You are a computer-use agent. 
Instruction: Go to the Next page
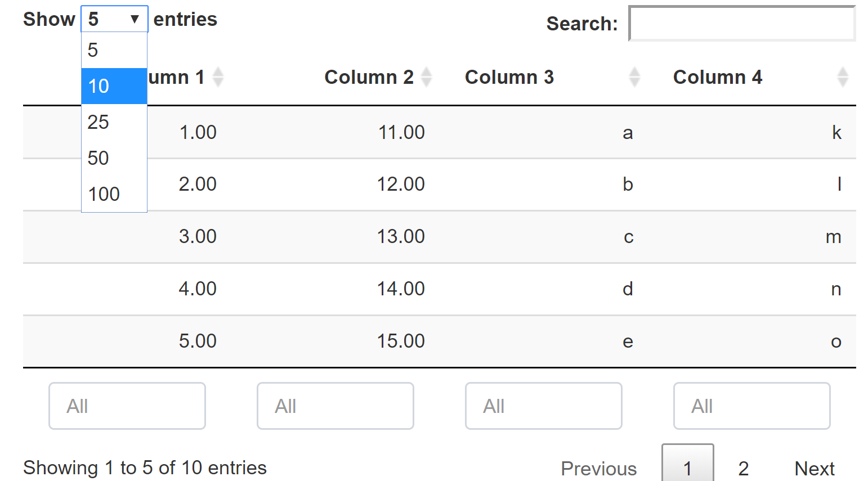814,468
